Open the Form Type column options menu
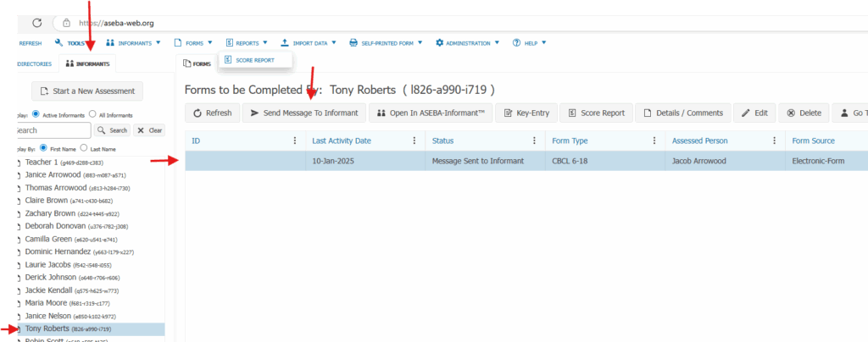Viewport: 868px width, 342px height. click(654, 141)
